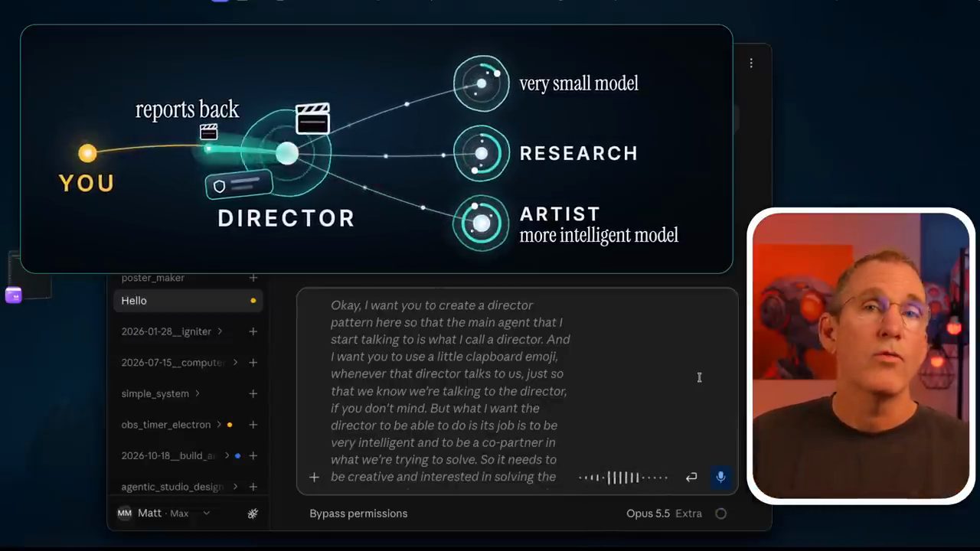Toggle the microphone dictation button

[x=720, y=478]
